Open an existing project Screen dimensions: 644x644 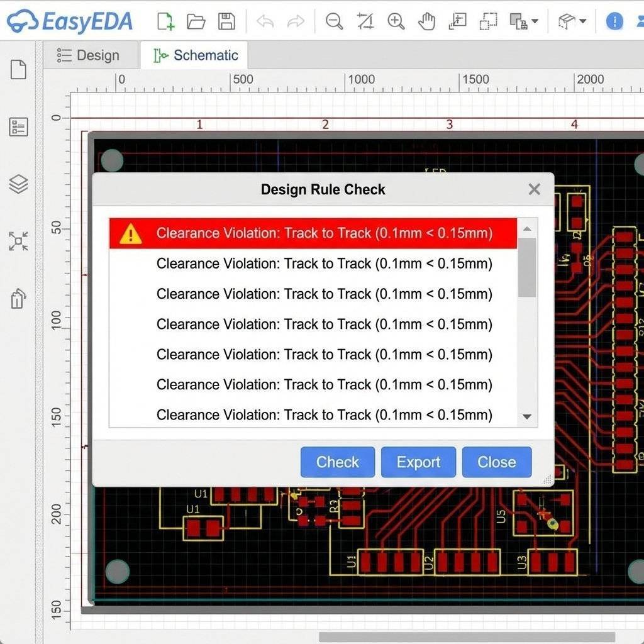point(196,21)
